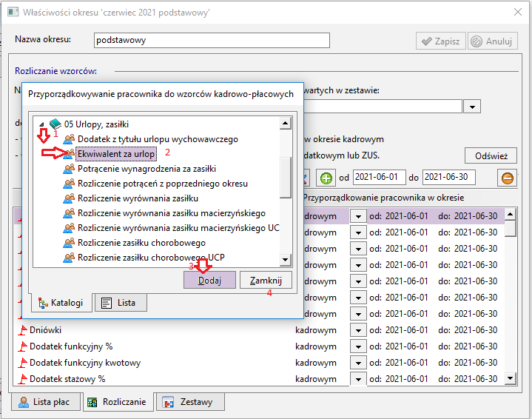Switch to the Katalogi tab
Viewport: 532px width, 419px height.
click(61, 303)
